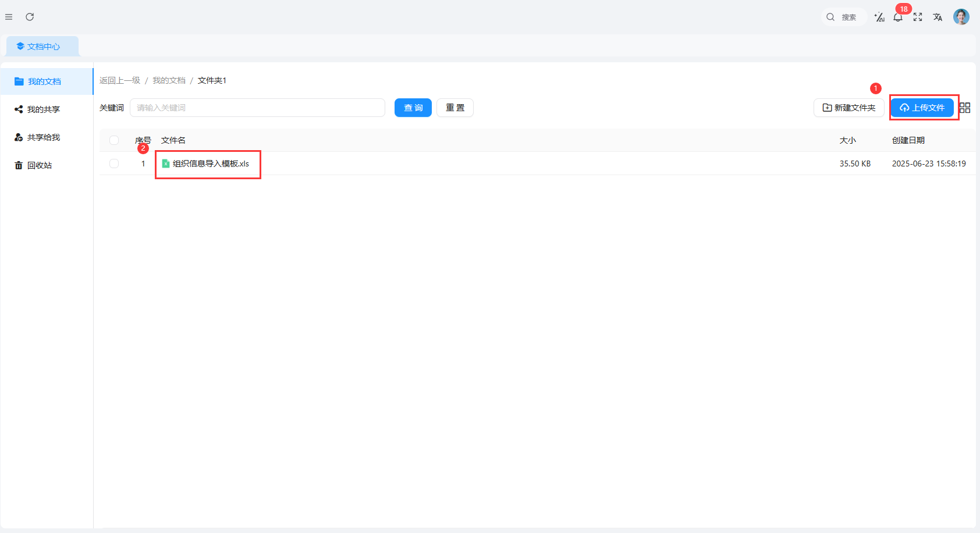The width and height of the screenshot is (980, 533).
Task: Open 回收站 in the sidebar
Action: click(x=47, y=165)
